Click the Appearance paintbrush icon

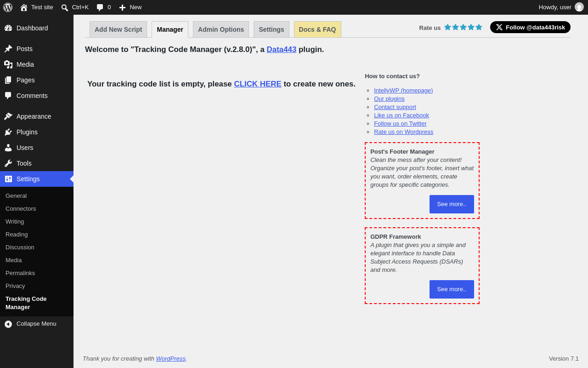point(8,116)
